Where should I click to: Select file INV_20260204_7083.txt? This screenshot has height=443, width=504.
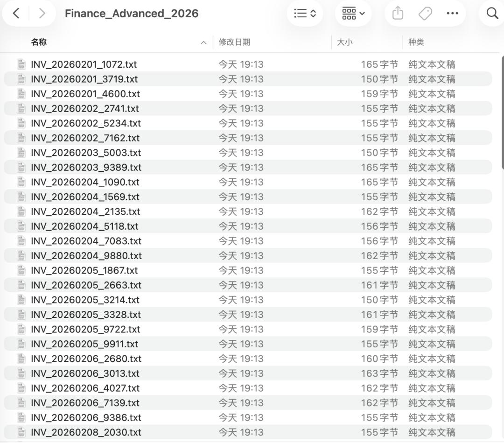pyautogui.click(x=86, y=241)
